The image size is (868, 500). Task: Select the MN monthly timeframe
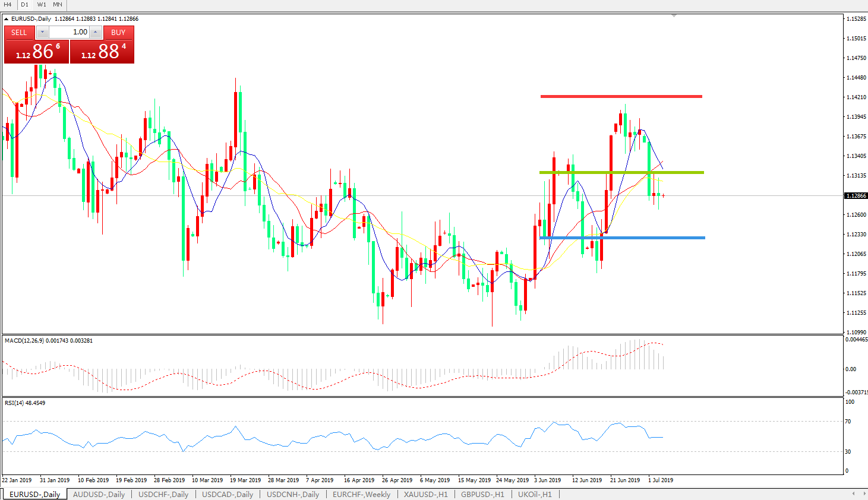point(58,5)
